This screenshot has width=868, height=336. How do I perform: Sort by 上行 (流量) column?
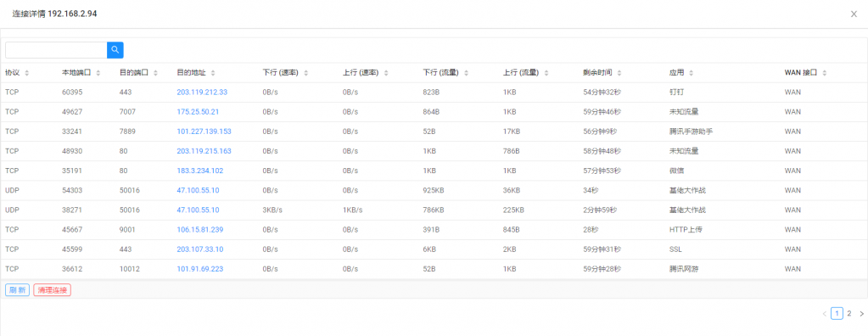tap(546, 73)
